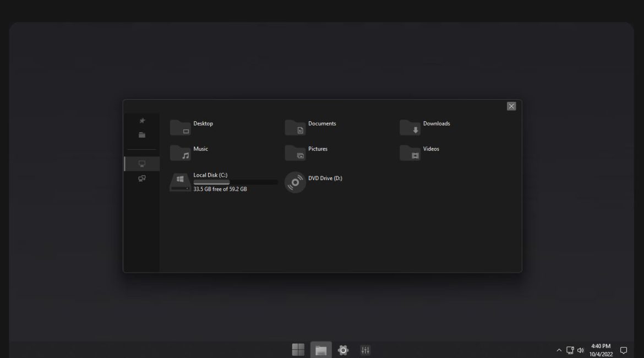This screenshot has width=644, height=358.
Task: Click the folder icon in the sidebar
Action: (142, 135)
